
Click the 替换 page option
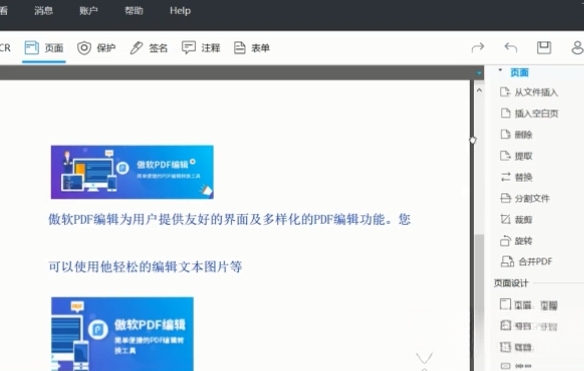coord(516,177)
